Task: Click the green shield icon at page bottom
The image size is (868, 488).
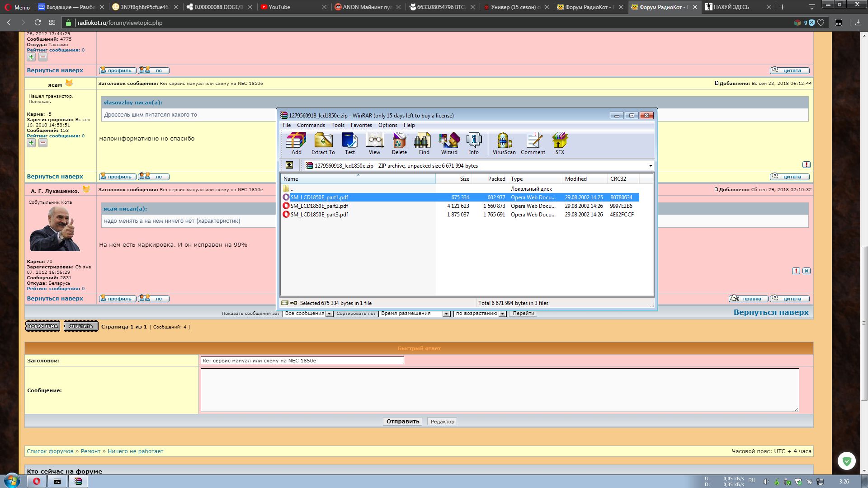Action: coord(847,461)
